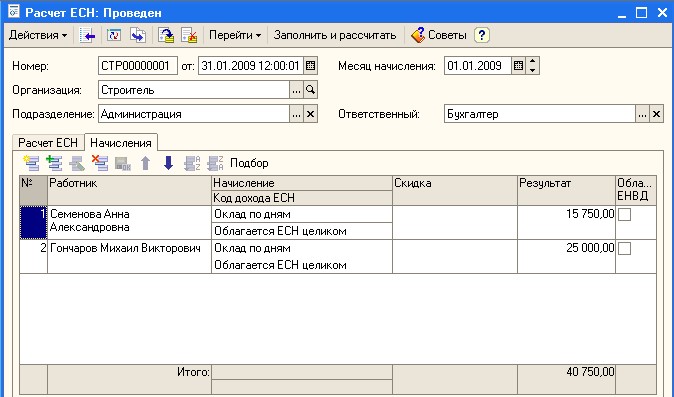Click the copy row icon with green plus
The height and width of the screenshot is (397, 674).
click(x=54, y=163)
